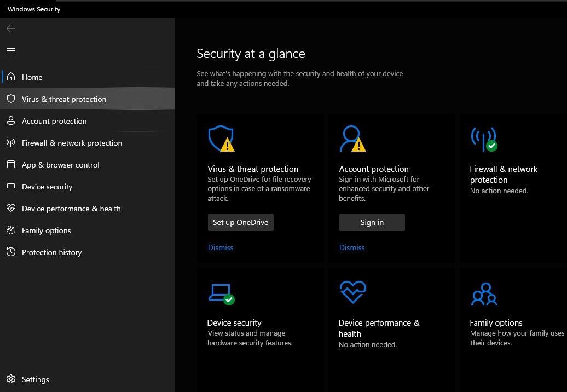
Task: Select the Virus & threat protection sidebar entry
Action: coord(63,99)
